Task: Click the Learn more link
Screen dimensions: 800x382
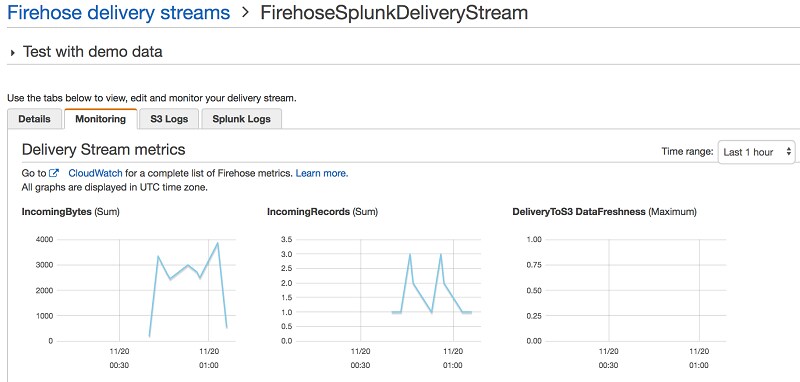Action: pyautogui.click(x=322, y=173)
